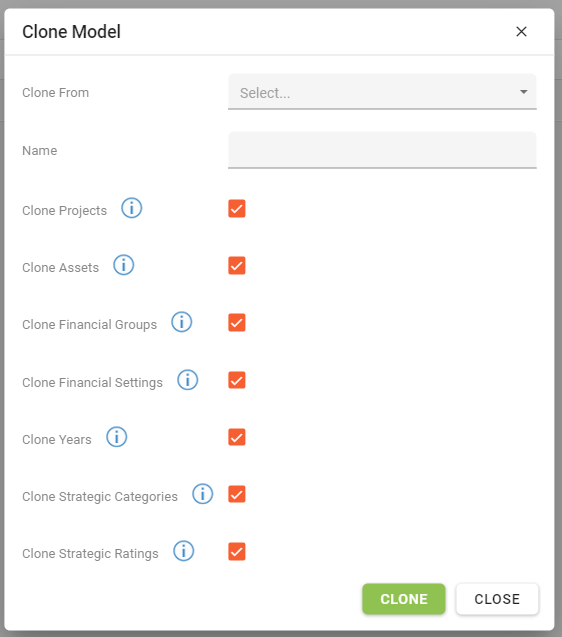Close the Clone Model dialog with X
This screenshot has height=637, width=562.
coord(521,31)
